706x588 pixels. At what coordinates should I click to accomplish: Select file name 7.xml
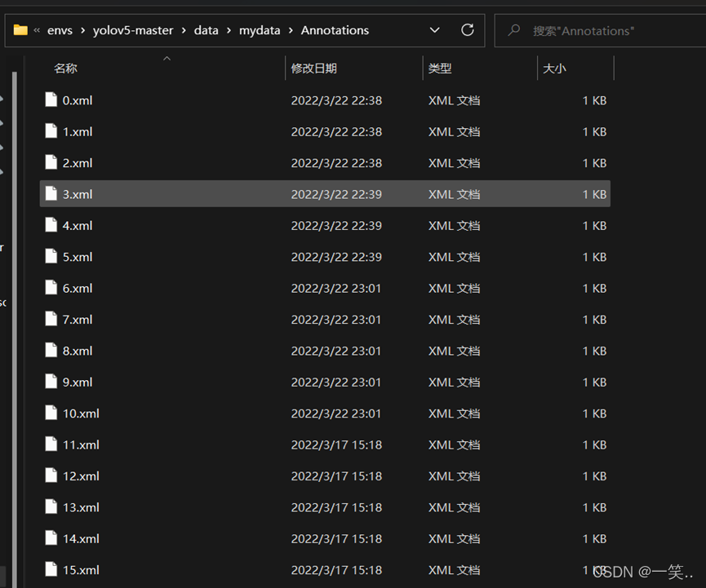pos(78,320)
